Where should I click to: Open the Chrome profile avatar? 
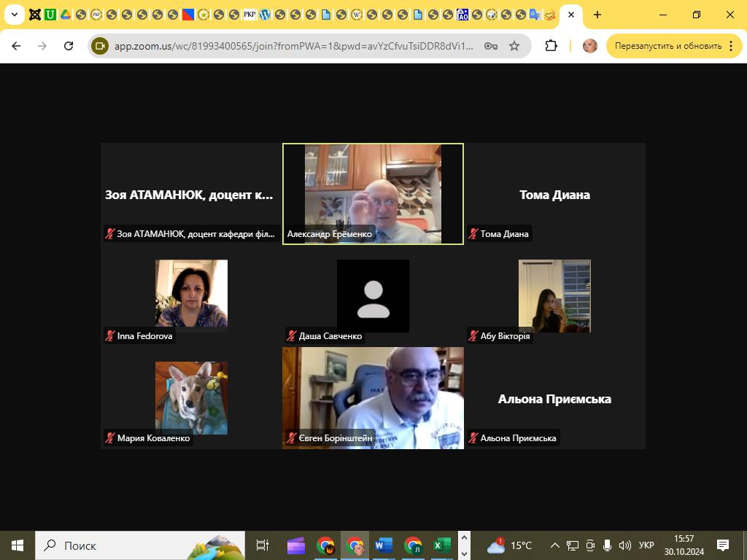[589, 46]
